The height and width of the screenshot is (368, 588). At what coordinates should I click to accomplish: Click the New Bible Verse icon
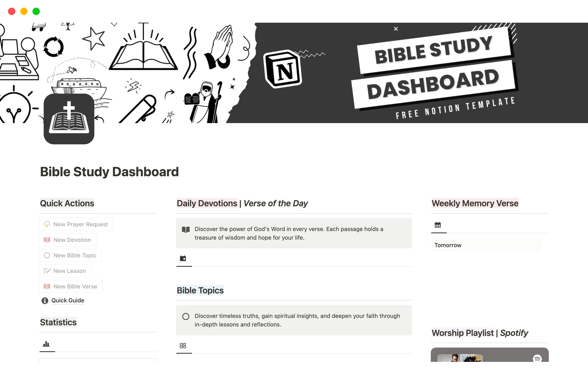[47, 286]
